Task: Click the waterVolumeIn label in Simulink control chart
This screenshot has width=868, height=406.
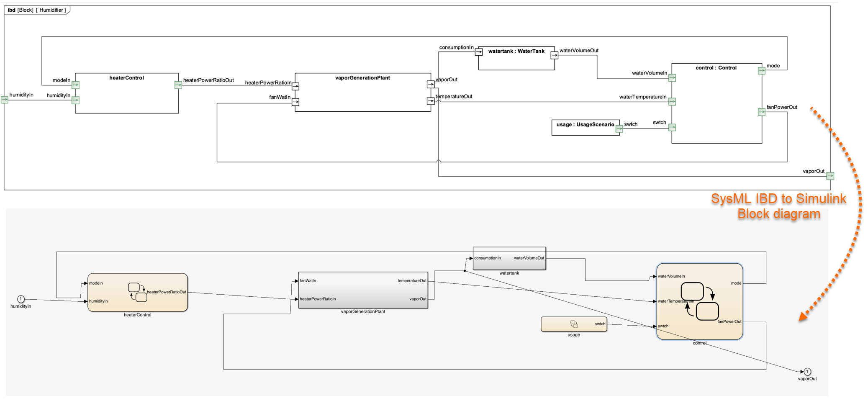Action: pyautogui.click(x=671, y=276)
